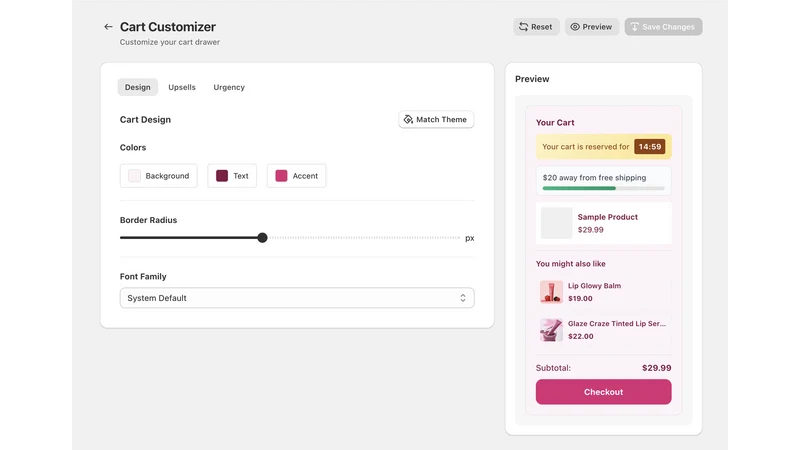Click the pink Checkout button
Image resolution: width=800 pixels, height=450 pixels.
coord(604,392)
